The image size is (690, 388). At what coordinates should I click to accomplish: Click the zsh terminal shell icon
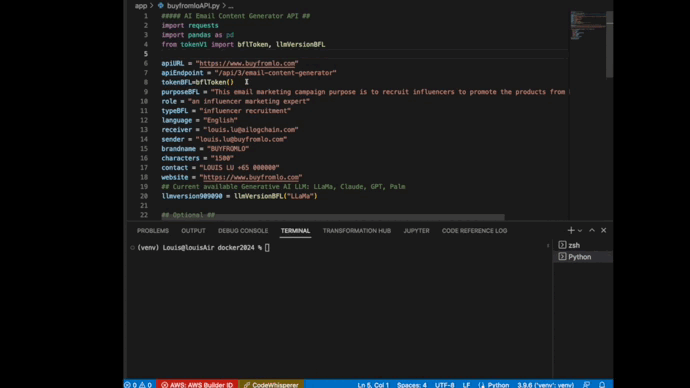(562, 245)
